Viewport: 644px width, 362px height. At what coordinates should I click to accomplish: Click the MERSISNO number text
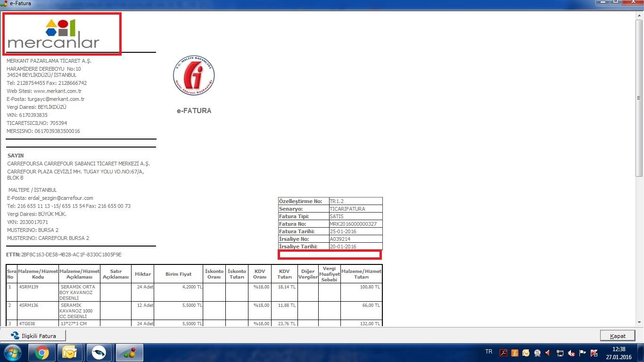(43, 131)
